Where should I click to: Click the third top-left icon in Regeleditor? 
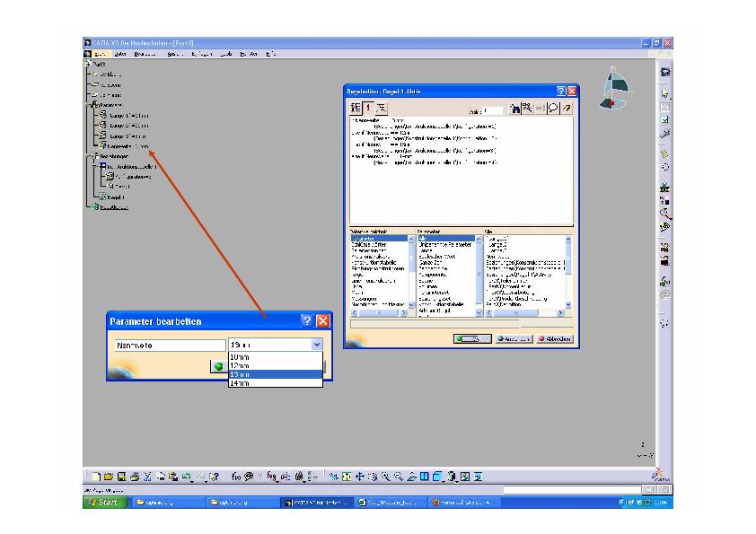381,108
